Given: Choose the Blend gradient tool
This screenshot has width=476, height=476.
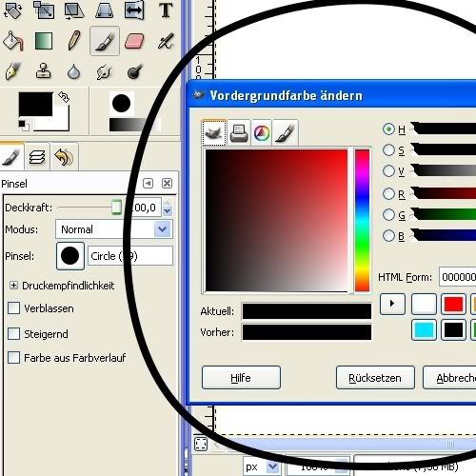Looking at the screenshot, I should pos(44,41).
